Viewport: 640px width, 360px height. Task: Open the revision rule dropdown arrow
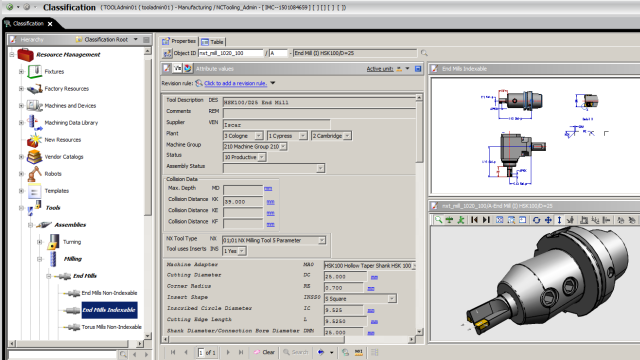tap(273, 83)
